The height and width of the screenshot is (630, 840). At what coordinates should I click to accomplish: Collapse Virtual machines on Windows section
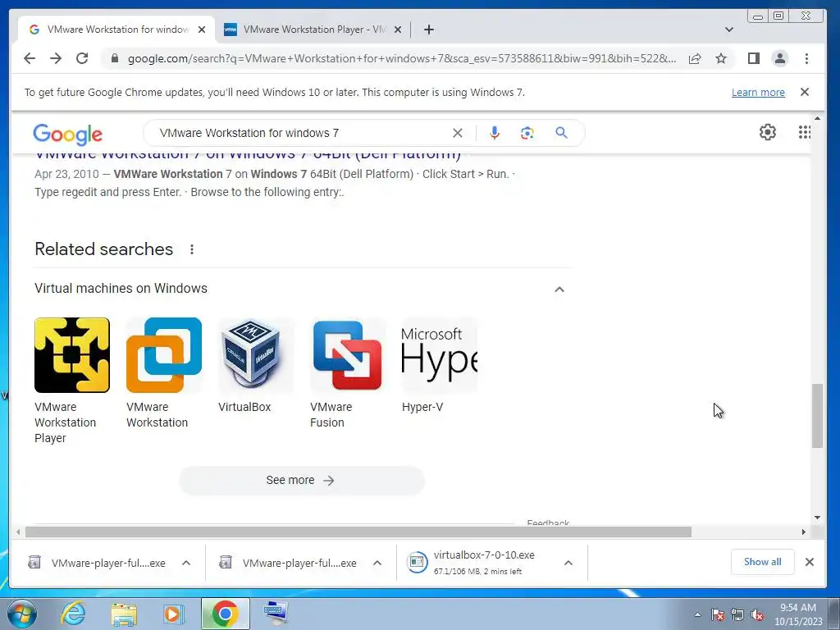coord(559,290)
